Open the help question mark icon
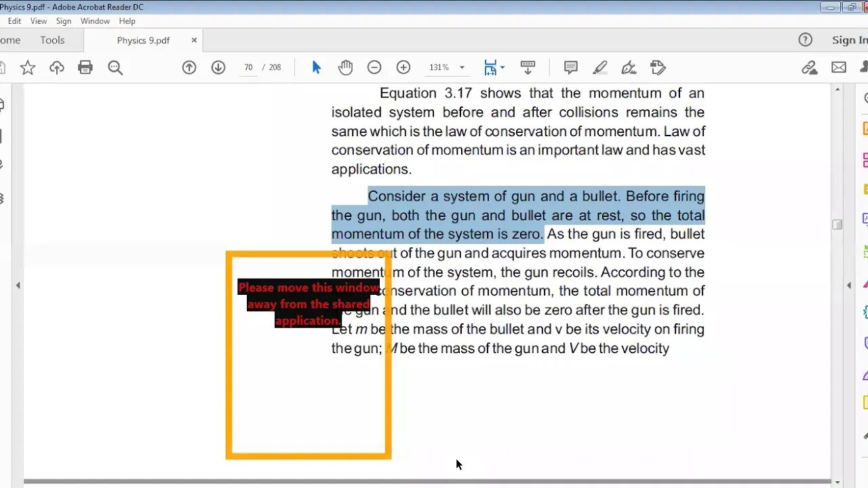Image resolution: width=868 pixels, height=488 pixels. pos(806,40)
